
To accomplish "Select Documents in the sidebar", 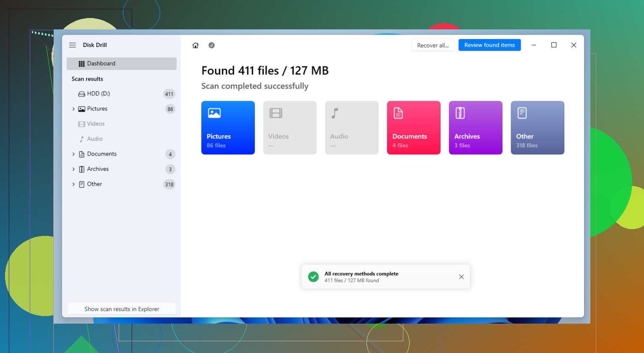I will point(122,154).
